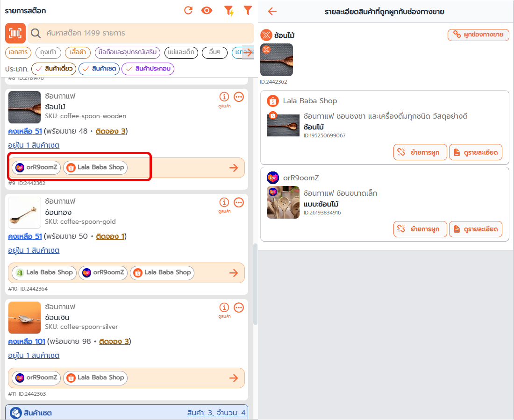Screen dimensions: 514x420
Task: Toggle the eye visibility icon in header
Action: pos(207,10)
